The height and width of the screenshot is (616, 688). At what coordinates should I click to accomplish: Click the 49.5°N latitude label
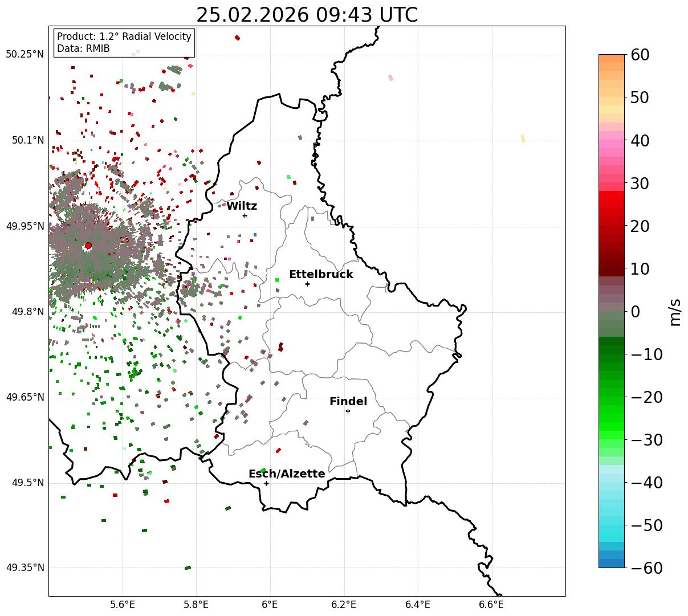[27, 483]
